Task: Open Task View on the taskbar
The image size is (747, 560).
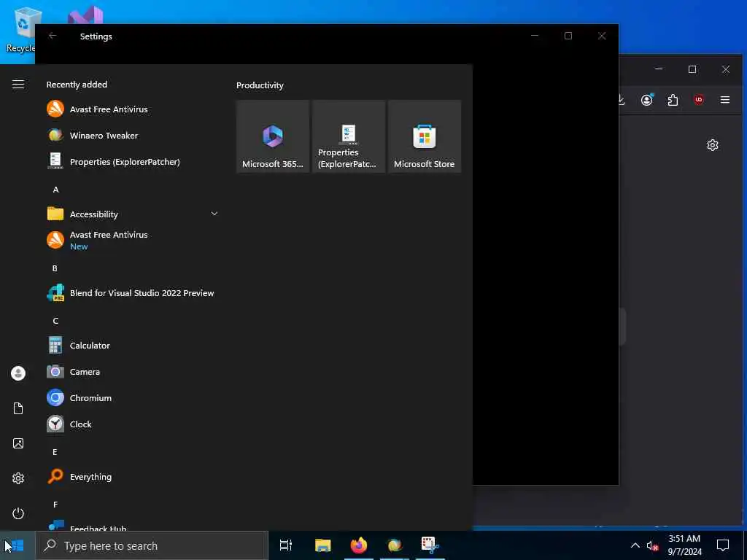Action: pos(286,545)
